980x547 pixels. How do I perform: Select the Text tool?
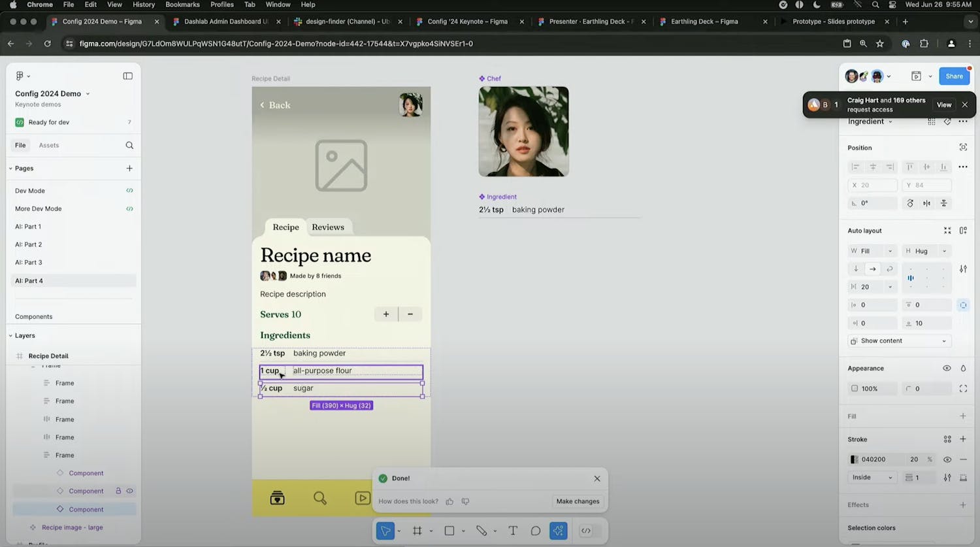click(x=513, y=531)
